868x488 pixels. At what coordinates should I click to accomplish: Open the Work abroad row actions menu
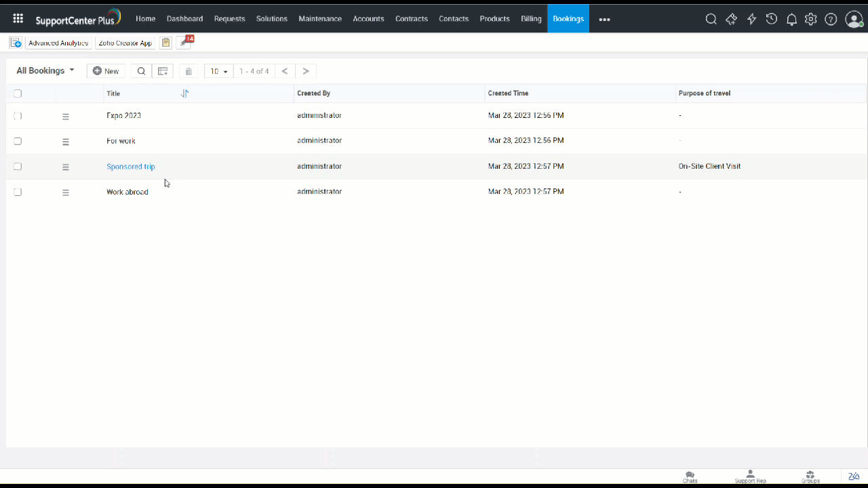point(66,192)
